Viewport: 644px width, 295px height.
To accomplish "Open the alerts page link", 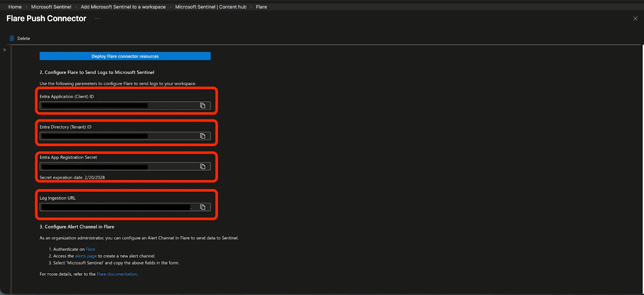I will pyautogui.click(x=86, y=256).
